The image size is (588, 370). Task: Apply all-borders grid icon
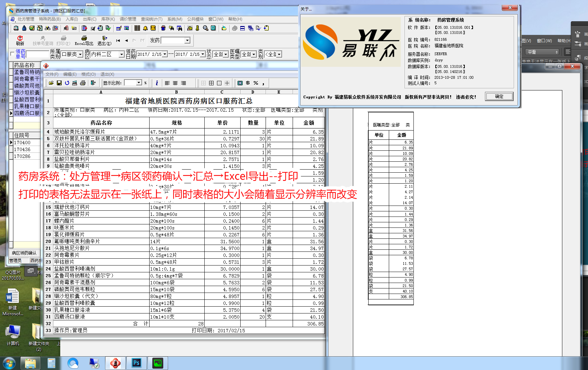click(x=211, y=83)
